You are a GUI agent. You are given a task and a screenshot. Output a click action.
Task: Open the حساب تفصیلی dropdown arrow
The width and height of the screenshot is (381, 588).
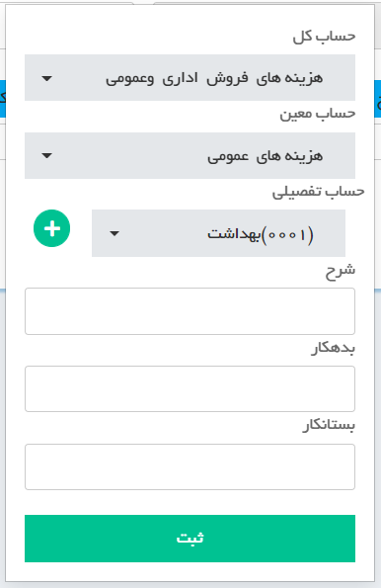(x=114, y=233)
